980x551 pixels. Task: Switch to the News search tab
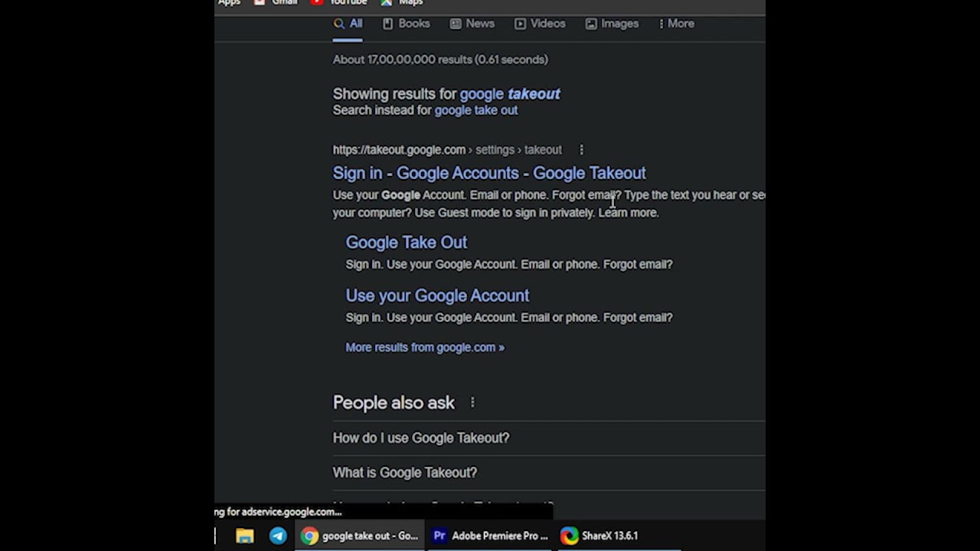(x=472, y=24)
